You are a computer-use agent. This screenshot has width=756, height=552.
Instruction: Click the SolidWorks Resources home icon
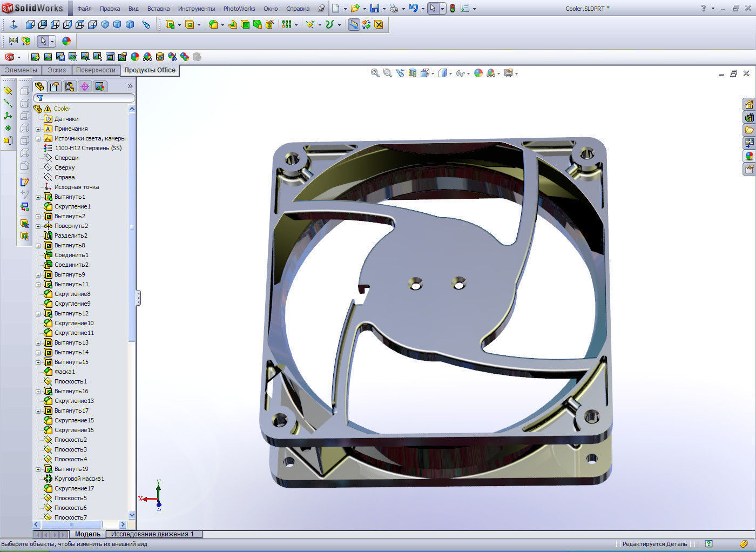(749, 104)
